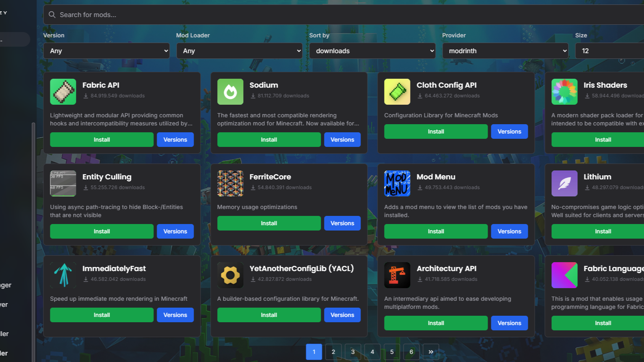Click the Fabric API mod icon

tap(63, 92)
